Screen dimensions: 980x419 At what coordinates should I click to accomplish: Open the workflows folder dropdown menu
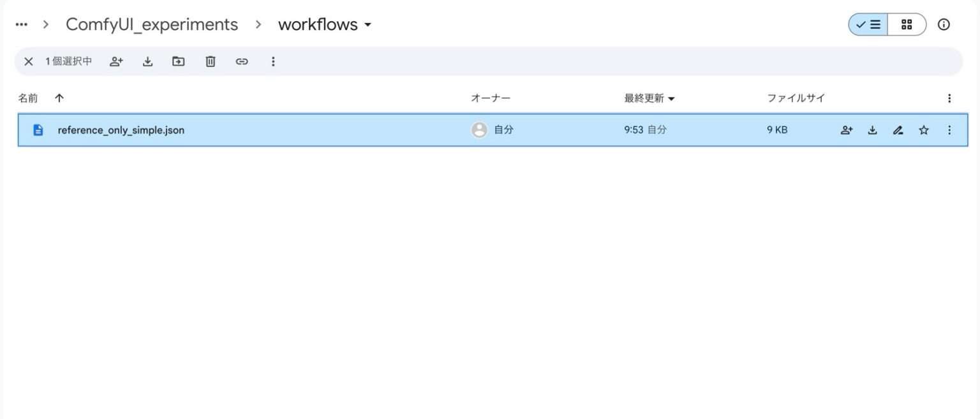367,25
